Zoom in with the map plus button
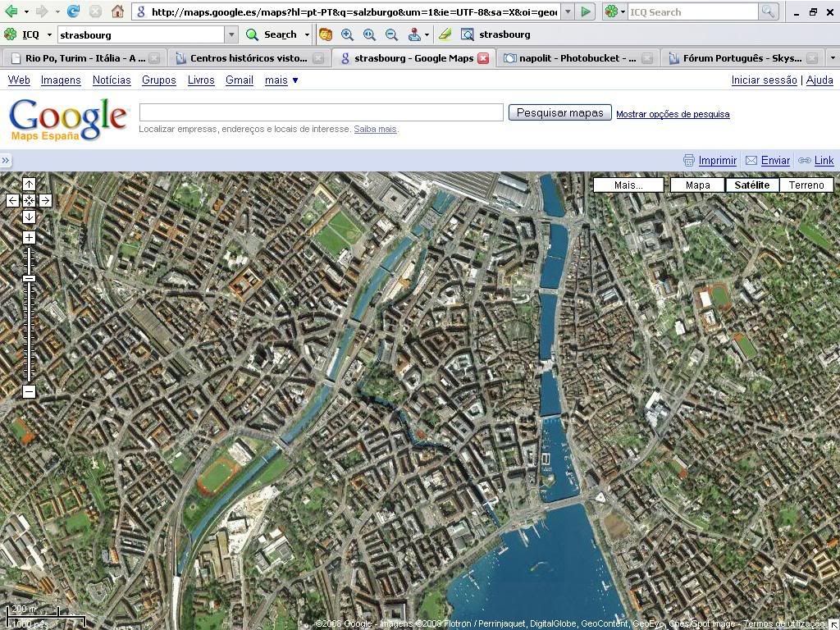Viewport: 840px width, 630px height. (29, 238)
